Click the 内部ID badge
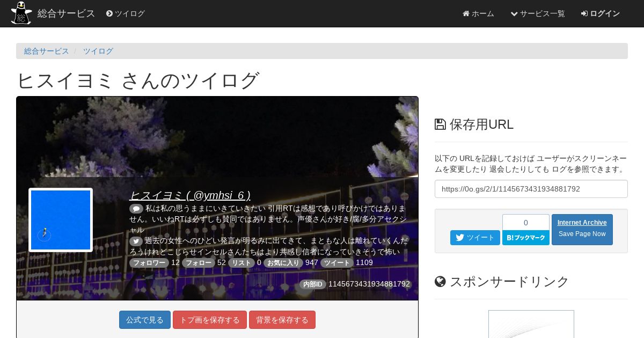This screenshot has height=338, width=644. coord(313,284)
